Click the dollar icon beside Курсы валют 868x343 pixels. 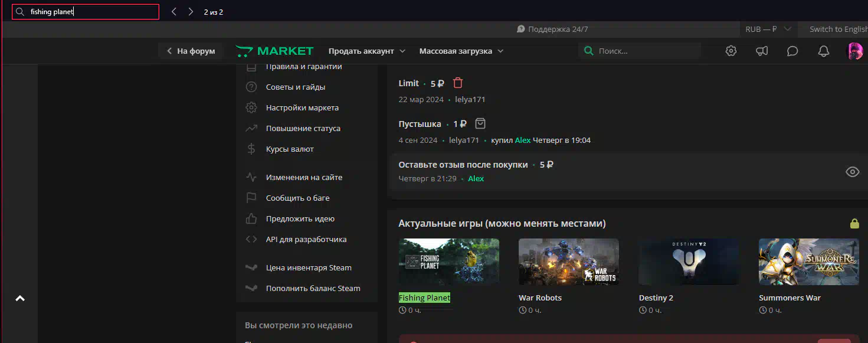tap(251, 149)
